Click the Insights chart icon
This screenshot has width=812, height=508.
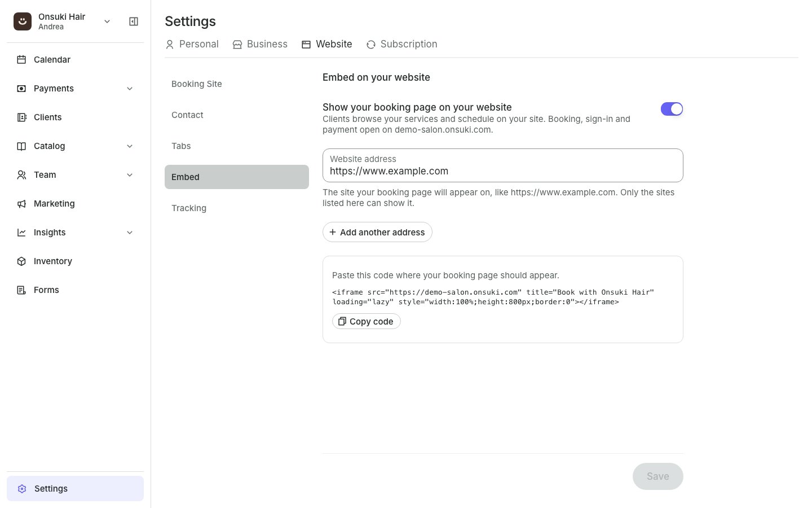point(21,233)
